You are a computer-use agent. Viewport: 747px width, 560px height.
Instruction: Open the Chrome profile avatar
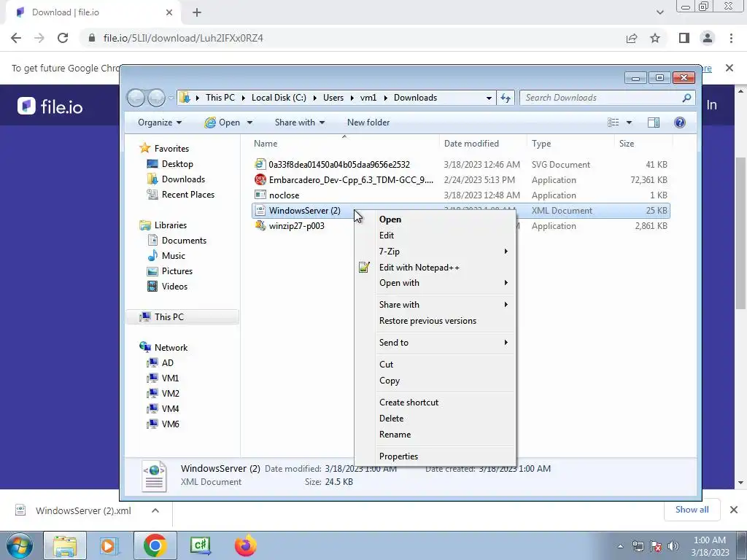coord(708,38)
